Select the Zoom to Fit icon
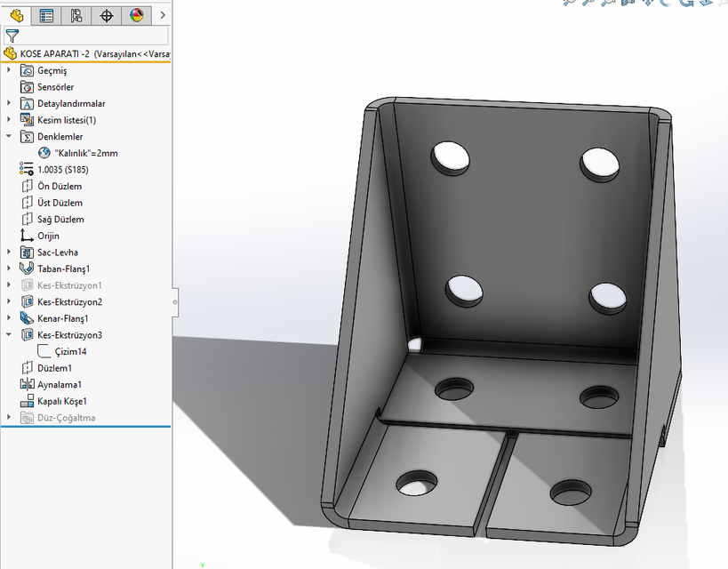 pos(567,5)
